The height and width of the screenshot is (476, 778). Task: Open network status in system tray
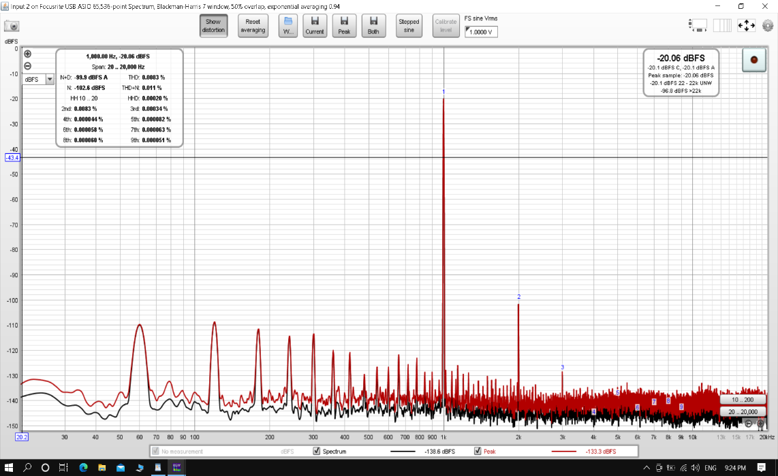click(683, 468)
